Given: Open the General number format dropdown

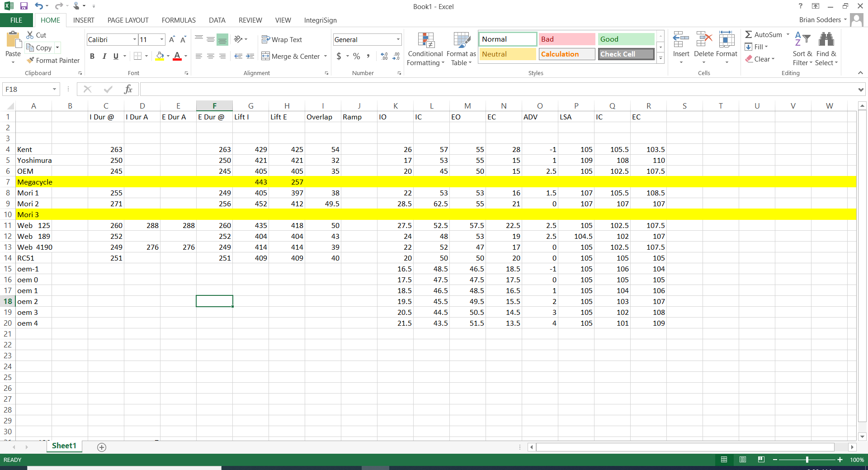Looking at the screenshot, I should [x=398, y=39].
